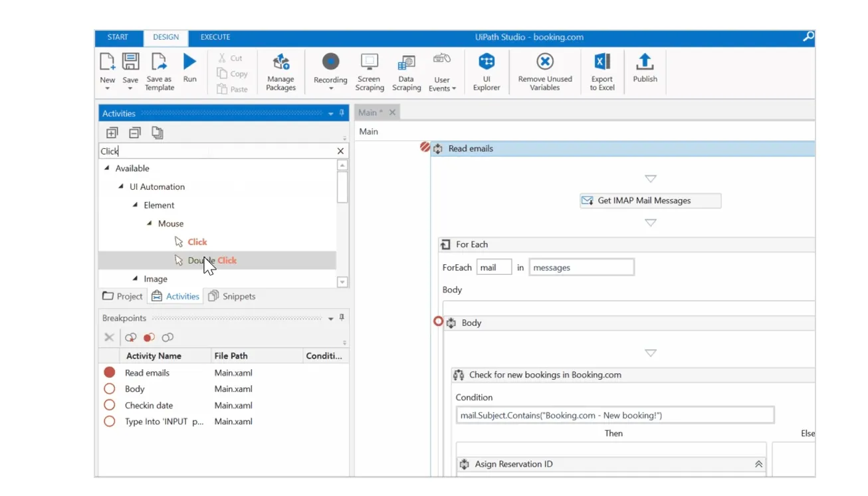Click scroll-down arrow in Activities tree
The width and height of the screenshot is (868, 496).
point(342,282)
